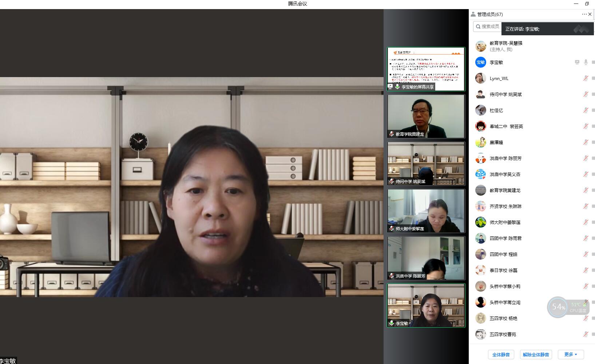This screenshot has width=595, height=364.
Task: Open avatar of 齐贤学校 朱琳琳
Action: point(481,206)
